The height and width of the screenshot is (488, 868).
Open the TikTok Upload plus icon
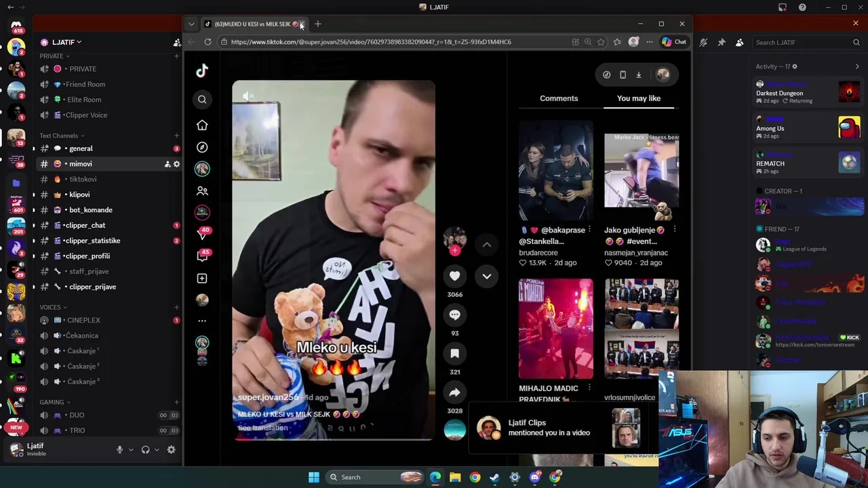202,278
